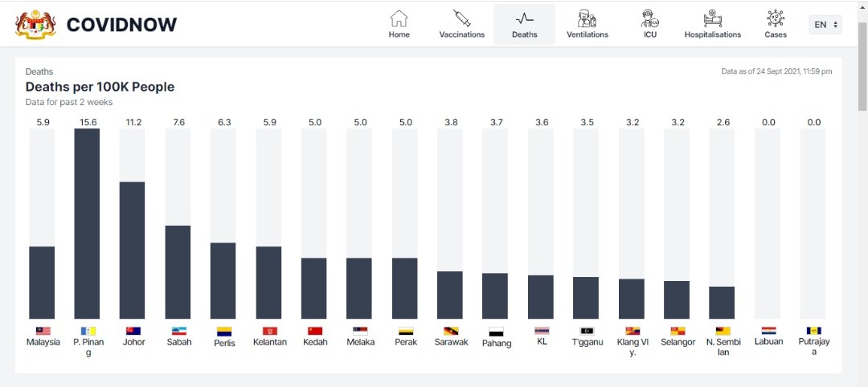The height and width of the screenshot is (387, 868).
Task: Click the Selangor state label
Action: coord(678,342)
